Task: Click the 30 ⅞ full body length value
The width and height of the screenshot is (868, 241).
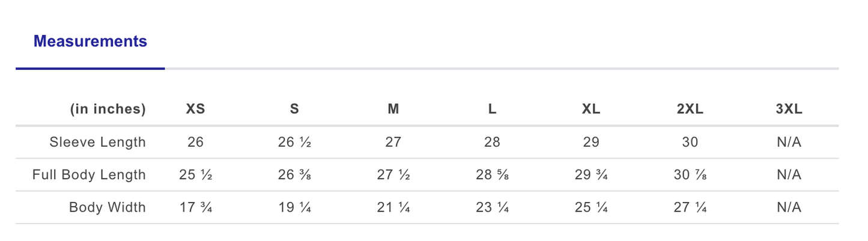Action: point(690,175)
